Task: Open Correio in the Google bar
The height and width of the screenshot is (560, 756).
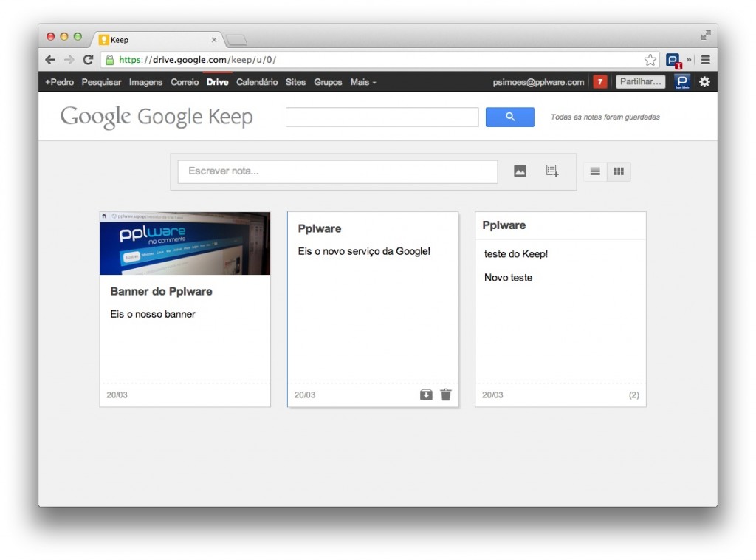Action: tap(185, 82)
